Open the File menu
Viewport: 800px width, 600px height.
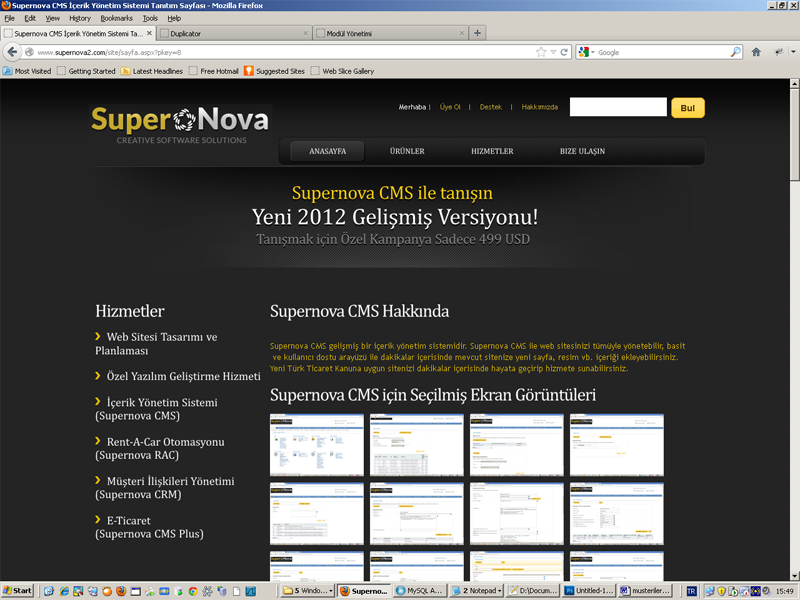tap(9, 18)
